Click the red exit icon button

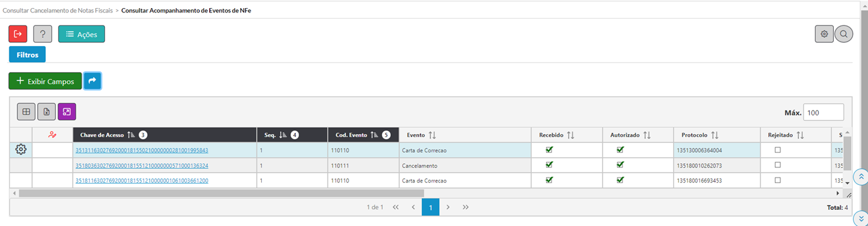click(18, 34)
